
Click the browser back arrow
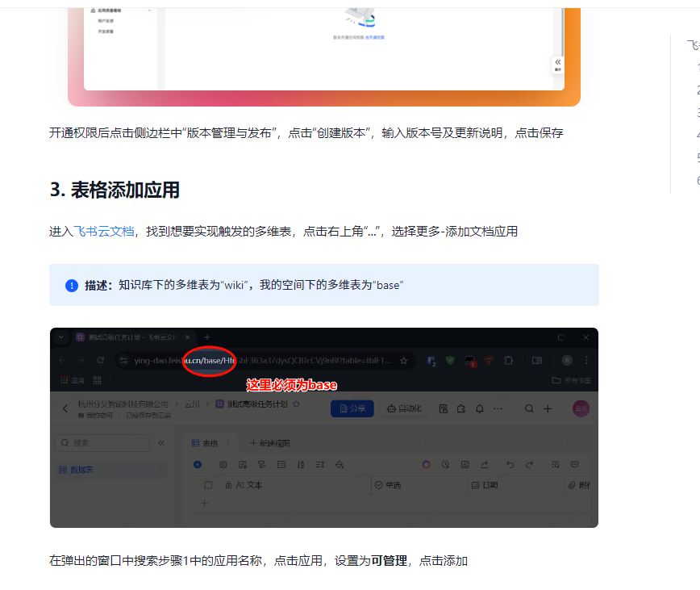coord(62,361)
